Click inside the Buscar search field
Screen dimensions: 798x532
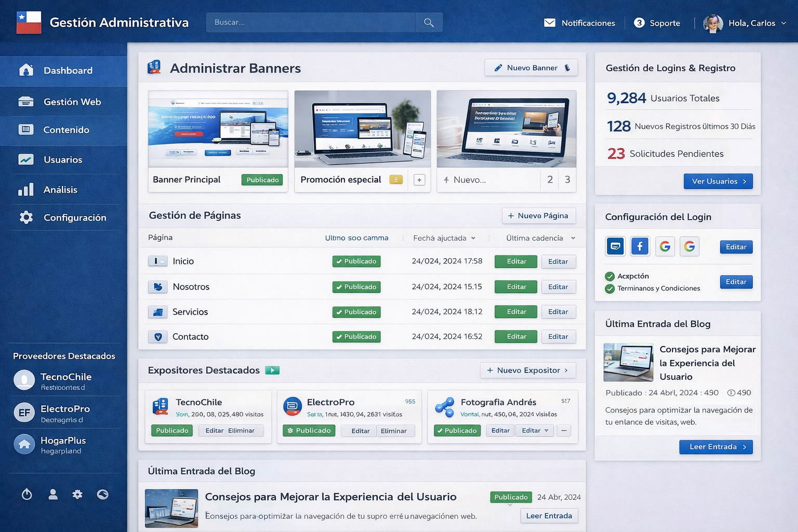click(x=311, y=22)
